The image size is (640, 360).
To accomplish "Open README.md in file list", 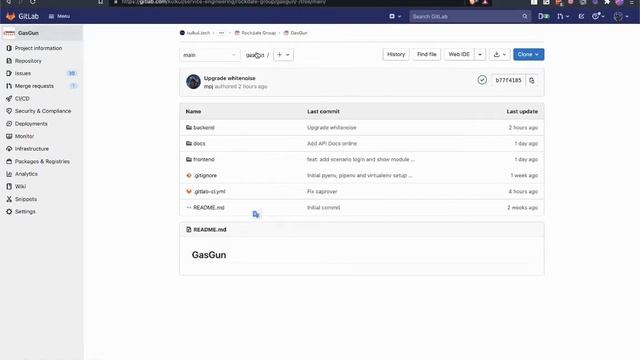I will pos(209,207).
